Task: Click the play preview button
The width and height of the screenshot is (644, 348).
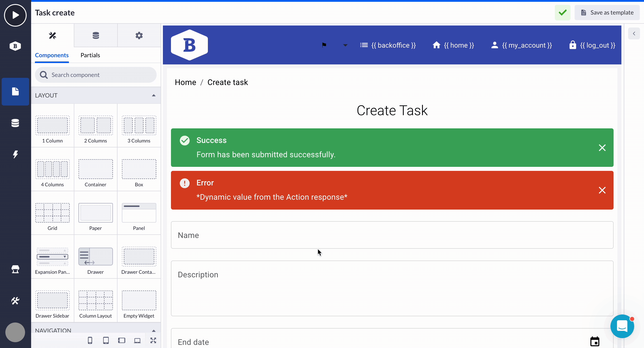Action: [15, 15]
